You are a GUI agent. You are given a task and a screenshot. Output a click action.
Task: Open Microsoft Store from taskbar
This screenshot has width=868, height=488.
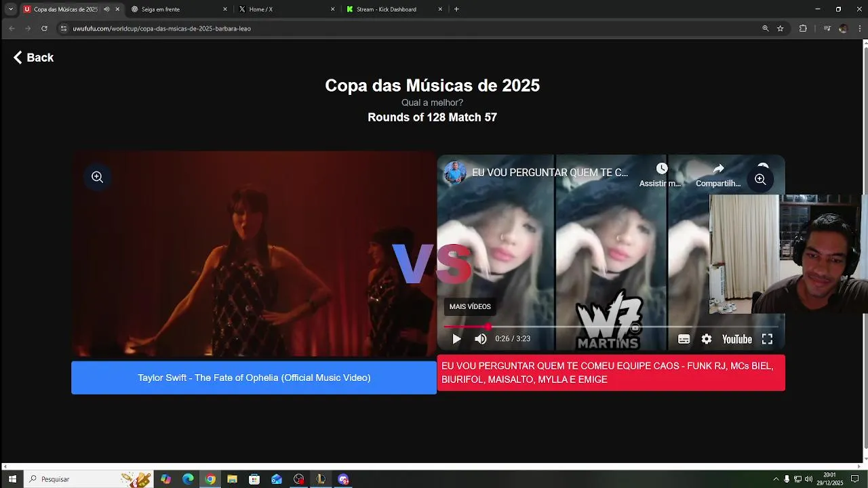point(254,479)
